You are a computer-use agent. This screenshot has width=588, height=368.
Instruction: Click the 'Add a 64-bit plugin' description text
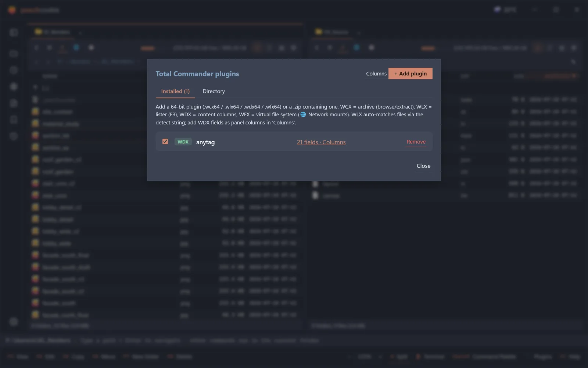[294, 114]
